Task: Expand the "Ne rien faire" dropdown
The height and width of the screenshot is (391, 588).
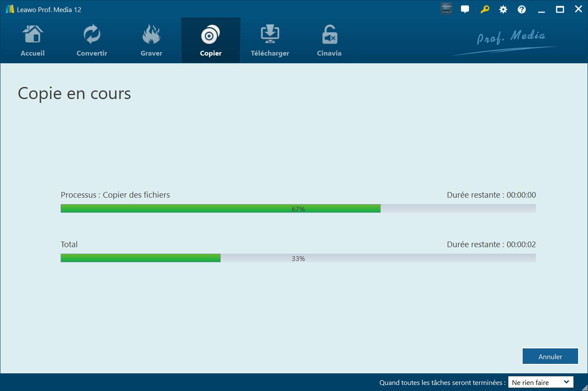Action: (541, 382)
